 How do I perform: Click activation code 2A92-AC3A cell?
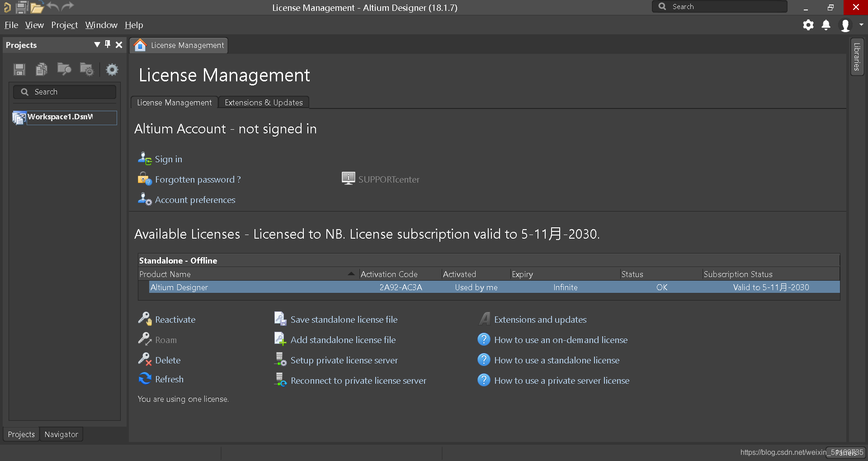point(401,287)
